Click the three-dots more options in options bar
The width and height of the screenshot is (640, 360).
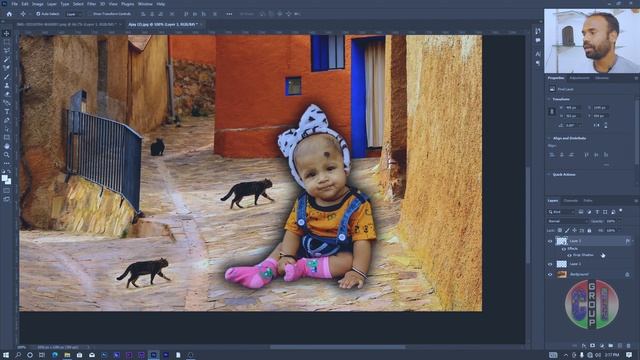coord(229,14)
